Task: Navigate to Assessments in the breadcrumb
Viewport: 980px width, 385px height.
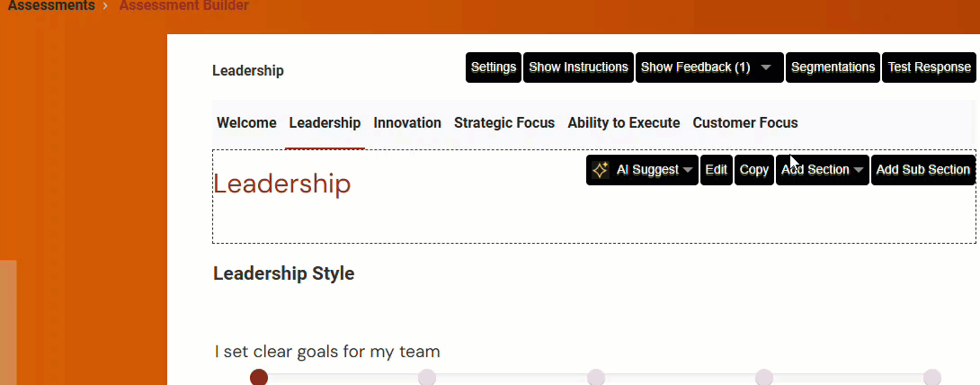Action: pyautogui.click(x=51, y=6)
